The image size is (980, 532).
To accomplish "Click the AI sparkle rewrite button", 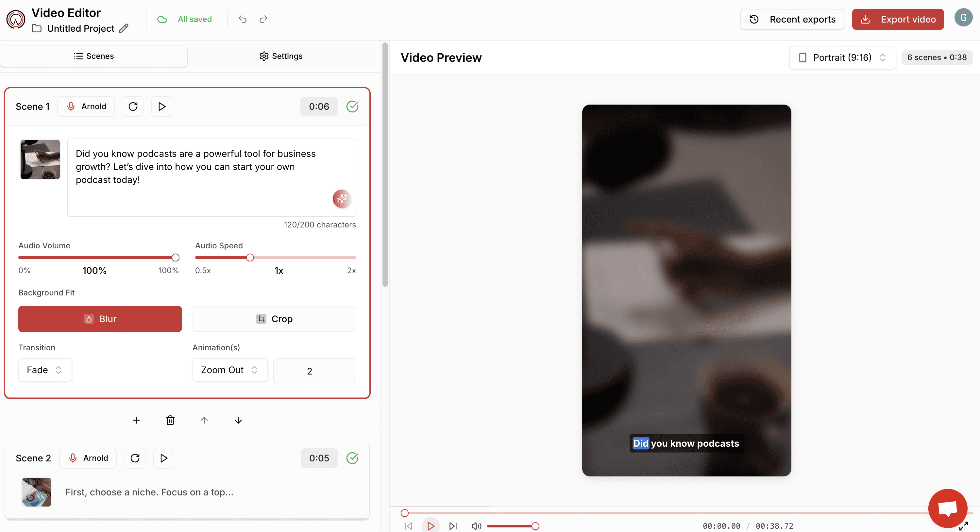I will point(342,198).
